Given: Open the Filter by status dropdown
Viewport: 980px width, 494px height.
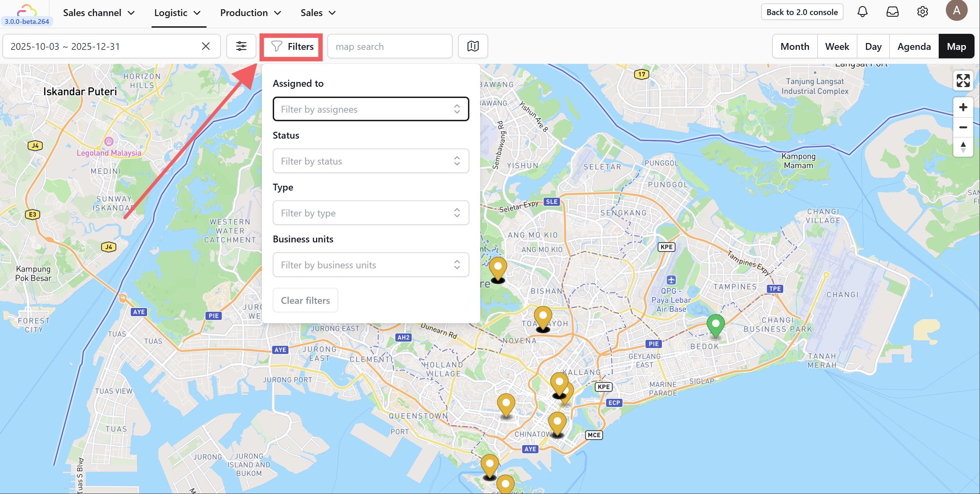Looking at the screenshot, I should 371,161.
